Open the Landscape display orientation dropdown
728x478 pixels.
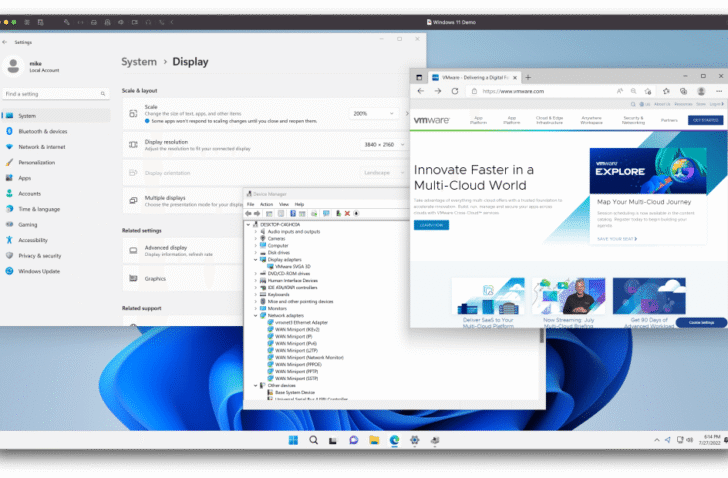pos(384,173)
